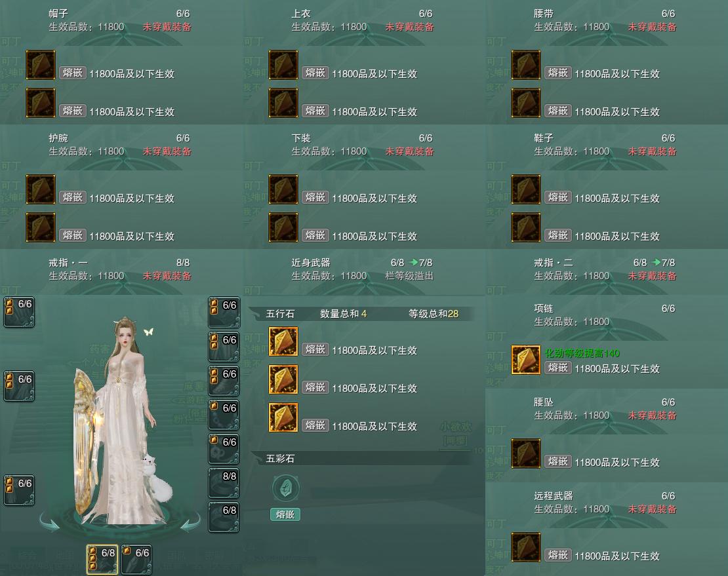Viewport: 728px width, 576px height.
Task: Select the 远程武器 gem slot icon
Action: (x=526, y=547)
